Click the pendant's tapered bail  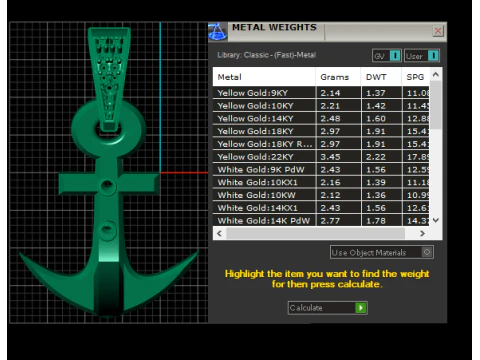109,78
